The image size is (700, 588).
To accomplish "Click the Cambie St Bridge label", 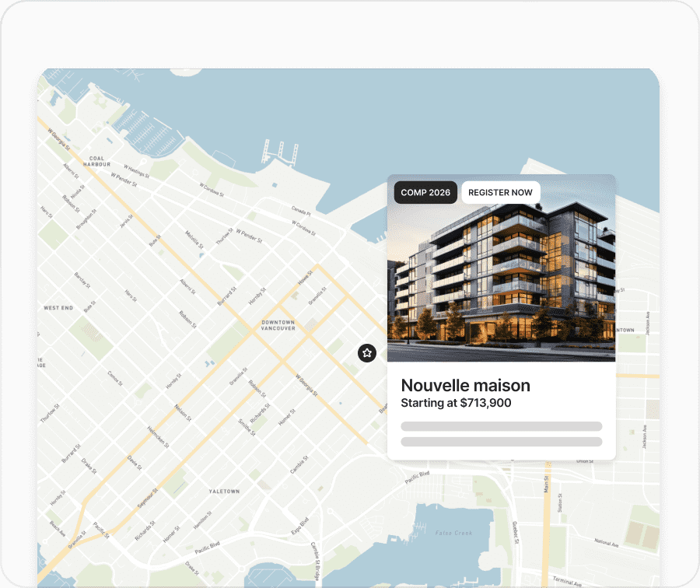I will 316,562.
